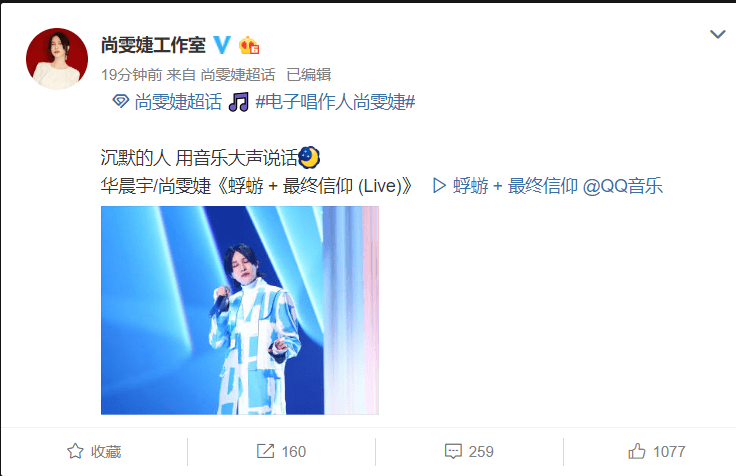Click the 1077 likes count
This screenshot has width=736, height=476.
click(x=669, y=452)
